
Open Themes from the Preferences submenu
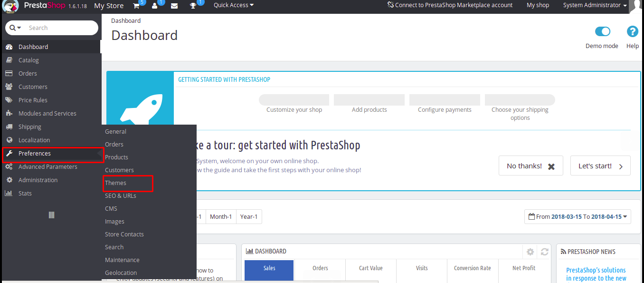pyautogui.click(x=115, y=183)
